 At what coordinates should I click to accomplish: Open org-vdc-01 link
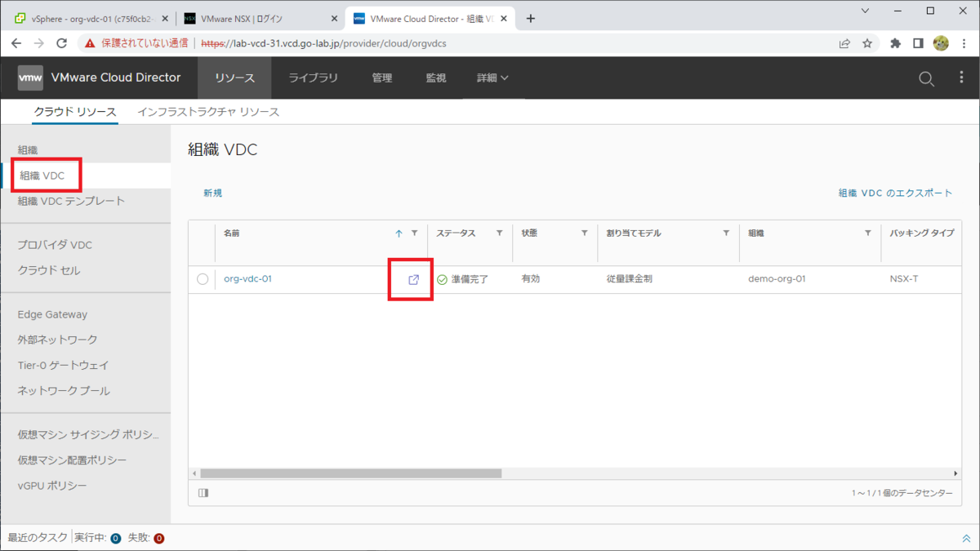[x=247, y=279]
